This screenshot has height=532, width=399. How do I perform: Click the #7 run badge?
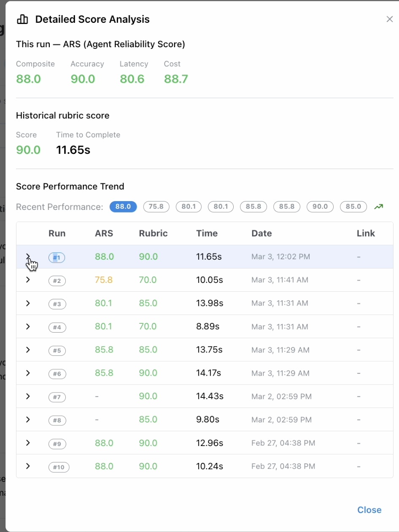pos(57,397)
